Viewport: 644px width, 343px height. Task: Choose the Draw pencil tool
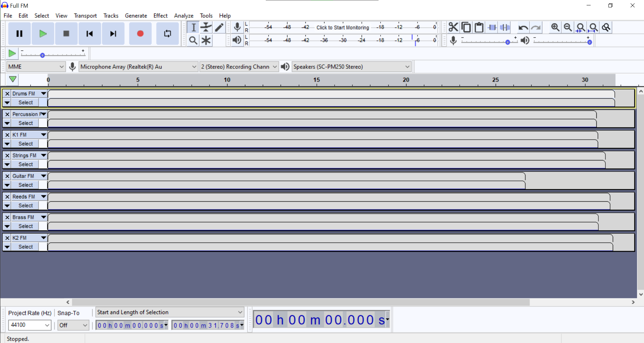(x=219, y=28)
